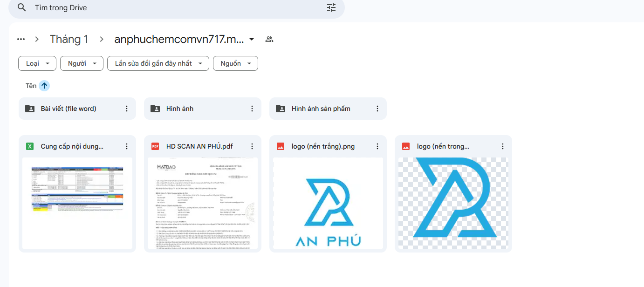Click the Tên sort label
Viewport: 644px width, 287px height.
(x=31, y=86)
